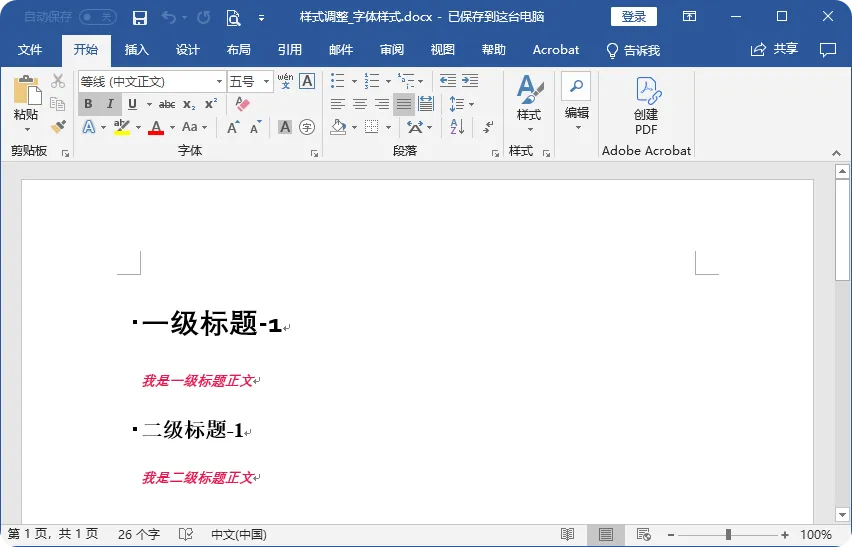Screen dimensions: 852x547
Task: Center align the text
Action: pyautogui.click(x=360, y=104)
